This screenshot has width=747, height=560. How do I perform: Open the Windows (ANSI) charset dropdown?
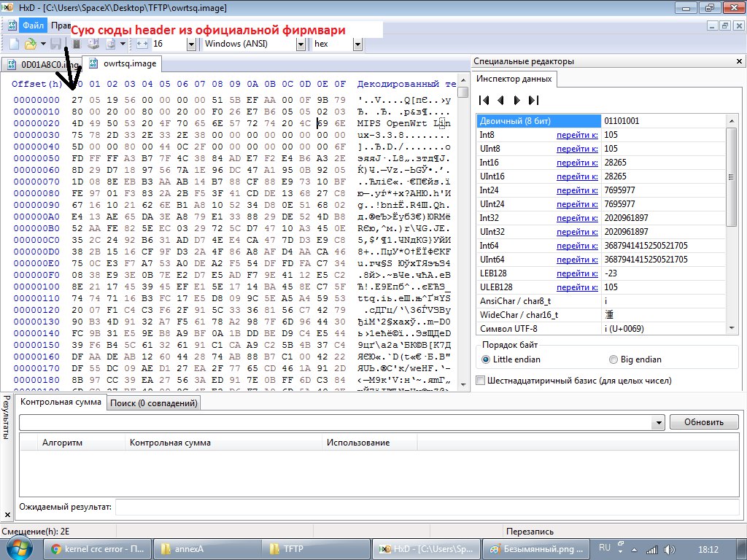301,44
